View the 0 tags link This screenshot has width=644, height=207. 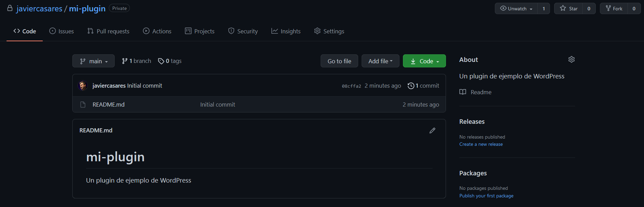point(170,61)
